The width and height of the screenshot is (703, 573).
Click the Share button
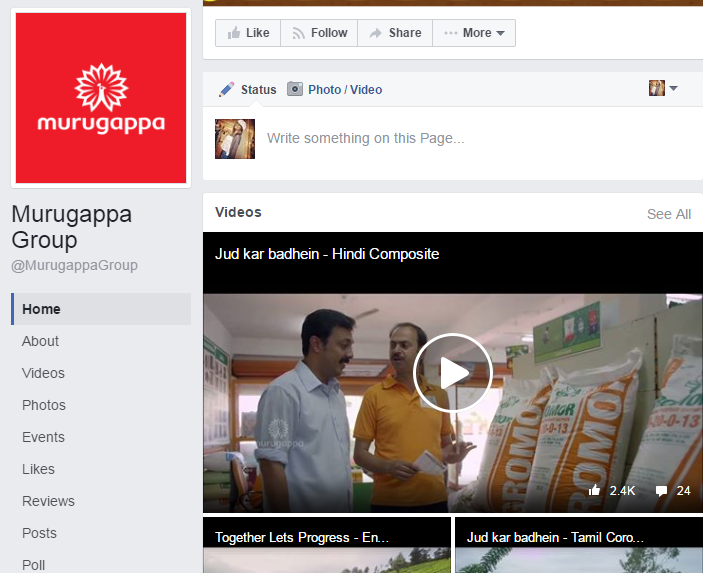[x=395, y=33]
